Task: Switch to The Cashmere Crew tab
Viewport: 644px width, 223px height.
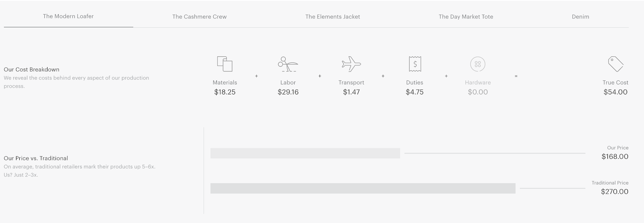Action: click(199, 16)
